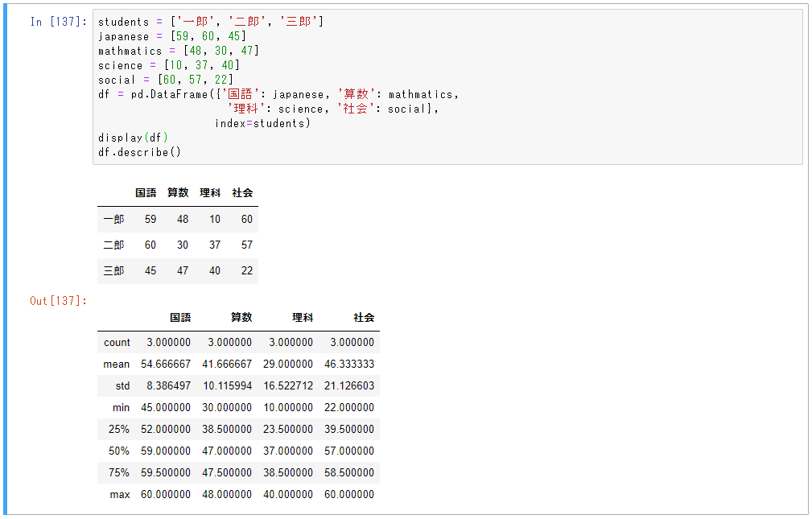
Task: Click 国語 header in describe table
Action: point(181,318)
